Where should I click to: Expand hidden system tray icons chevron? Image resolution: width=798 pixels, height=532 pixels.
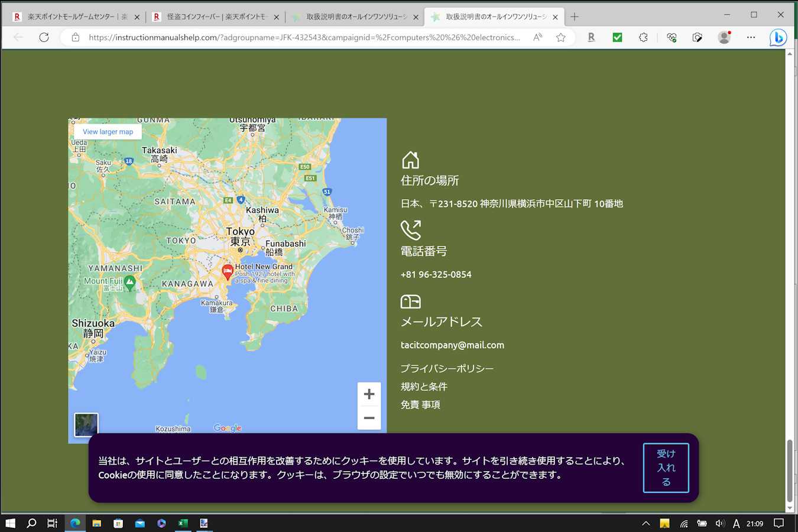[645, 523]
